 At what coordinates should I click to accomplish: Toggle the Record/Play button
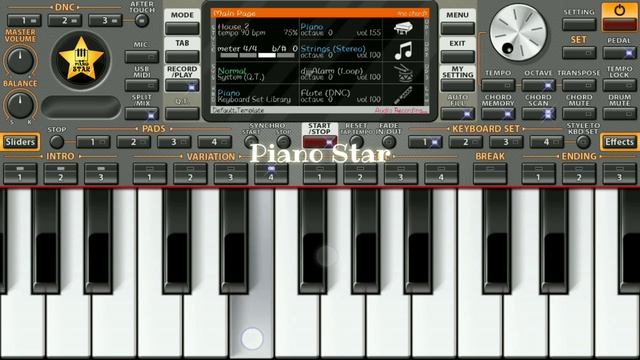tap(182, 86)
